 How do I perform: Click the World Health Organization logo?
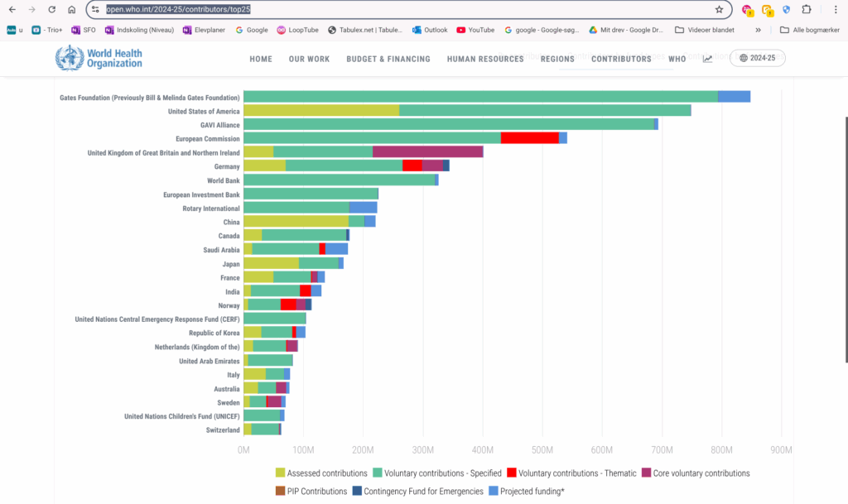(x=99, y=59)
